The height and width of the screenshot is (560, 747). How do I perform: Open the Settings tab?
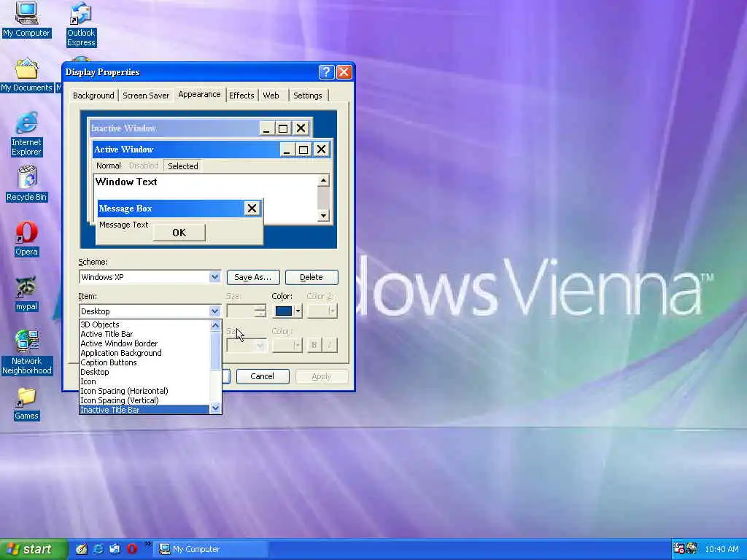click(308, 96)
